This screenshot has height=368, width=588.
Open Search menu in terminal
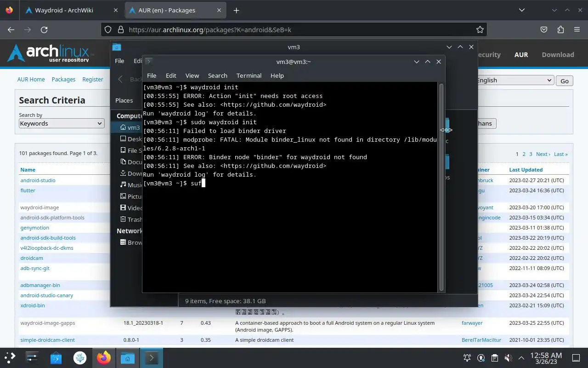point(217,75)
